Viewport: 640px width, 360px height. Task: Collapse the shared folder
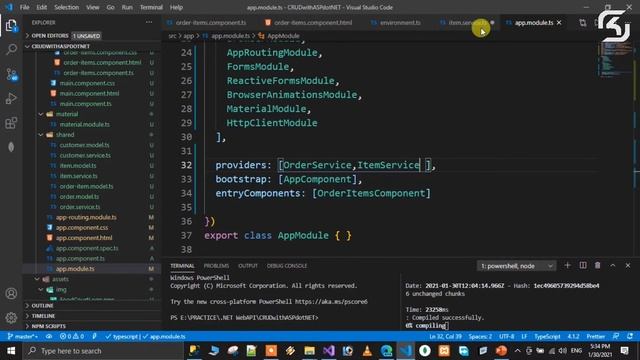tap(65, 134)
